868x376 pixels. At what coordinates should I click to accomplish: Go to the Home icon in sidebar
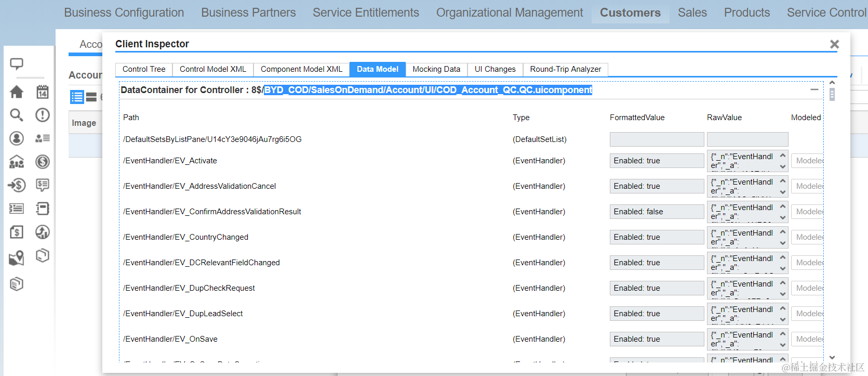coord(17,92)
